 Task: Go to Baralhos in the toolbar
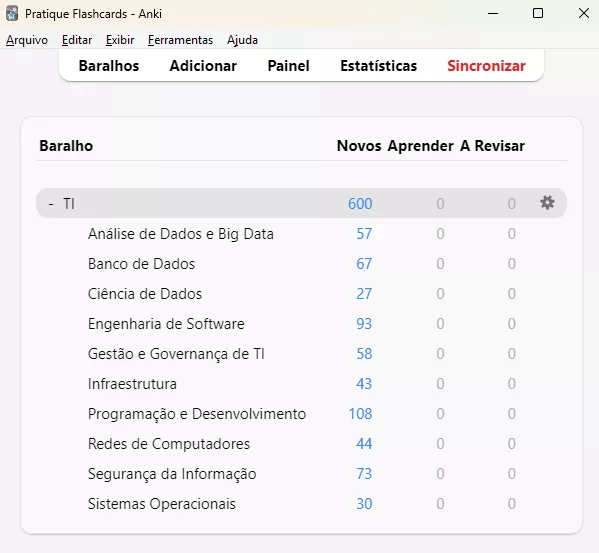pyautogui.click(x=109, y=66)
